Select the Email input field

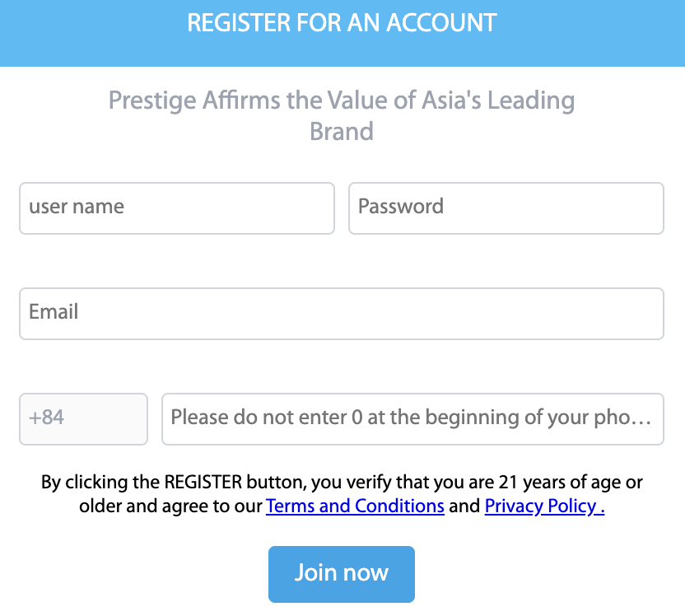(x=341, y=313)
